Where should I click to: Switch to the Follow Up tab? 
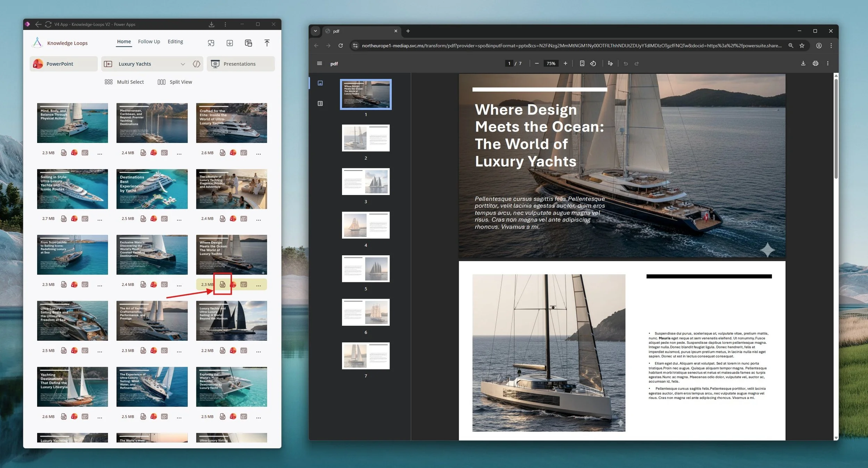[149, 42]
